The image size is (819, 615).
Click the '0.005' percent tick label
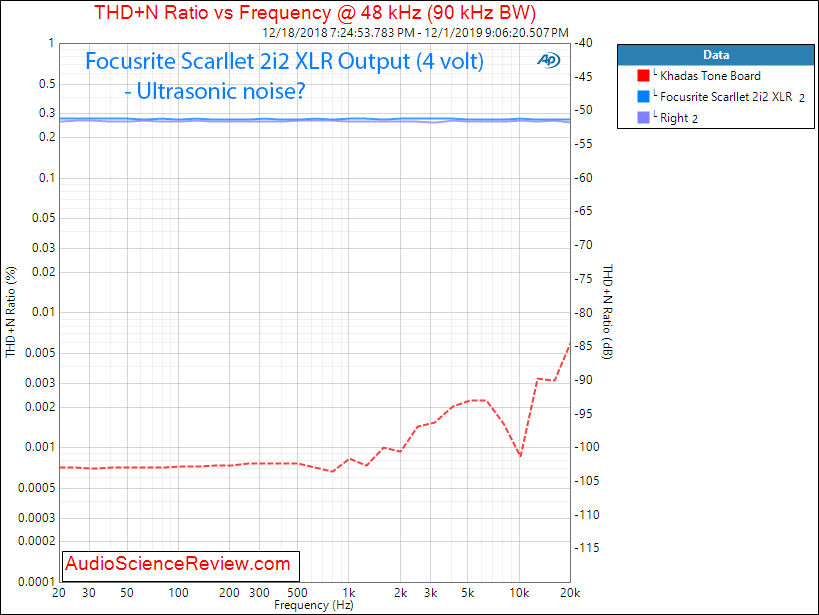pyautogui.click(x=40, y=353)
